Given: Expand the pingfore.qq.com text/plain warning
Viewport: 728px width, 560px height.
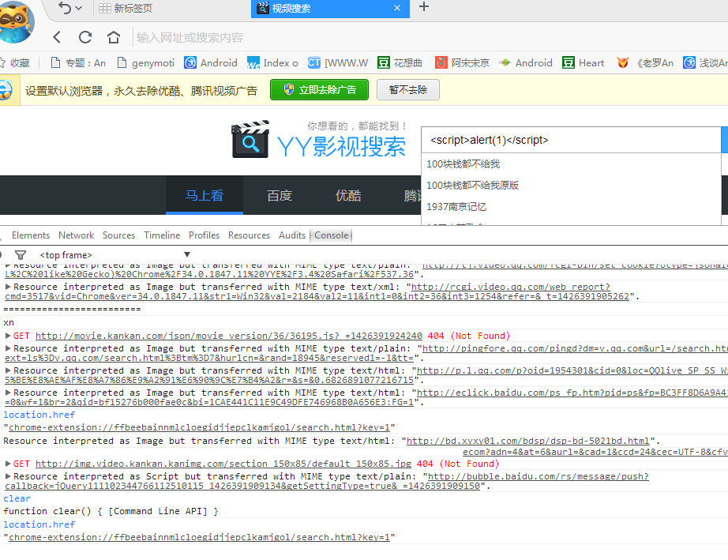Looking at the screenshot, I should coord(8,348).
